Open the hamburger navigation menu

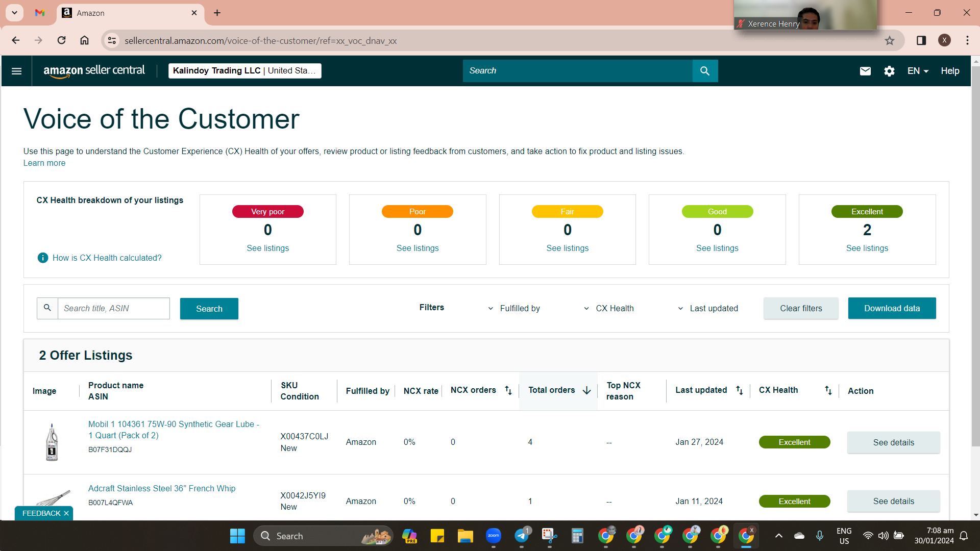click(x=16, y=71)
